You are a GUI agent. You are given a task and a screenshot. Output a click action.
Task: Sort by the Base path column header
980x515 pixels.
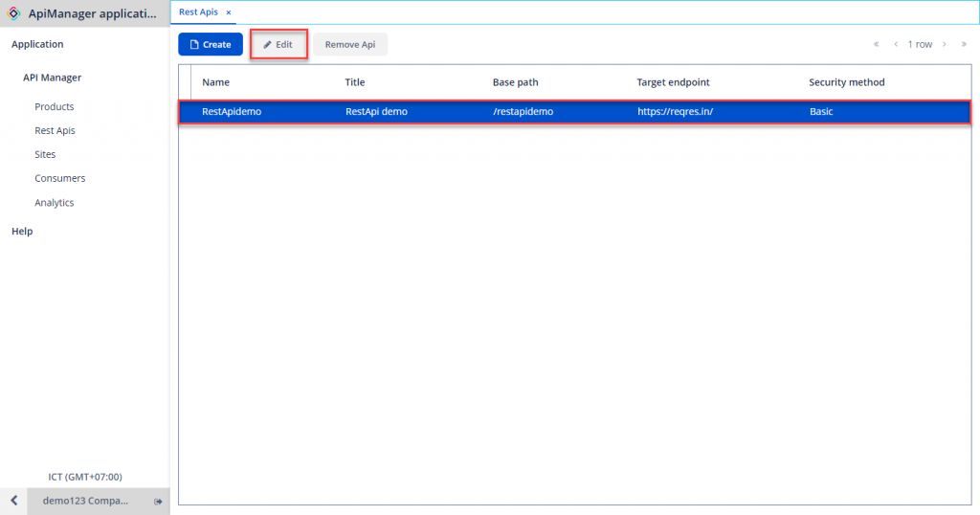tap(515, 82)
